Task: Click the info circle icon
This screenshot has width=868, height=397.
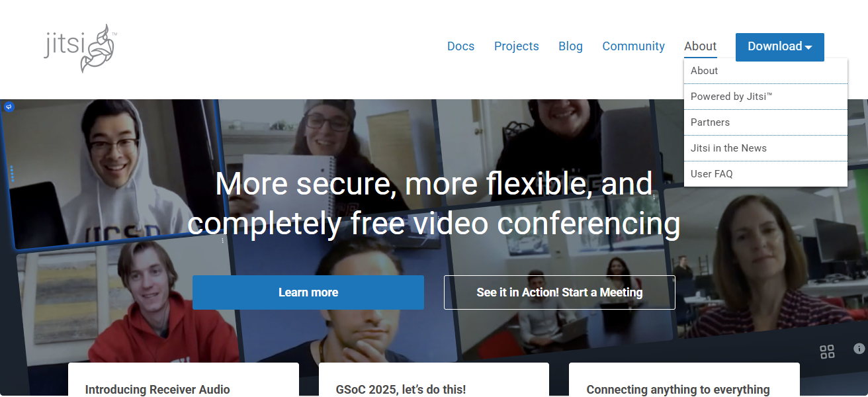Action: (859, 349)
